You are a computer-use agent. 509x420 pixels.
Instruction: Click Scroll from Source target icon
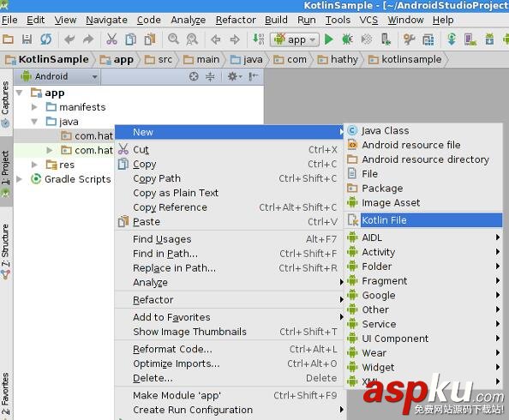click(x=194, y=76)
